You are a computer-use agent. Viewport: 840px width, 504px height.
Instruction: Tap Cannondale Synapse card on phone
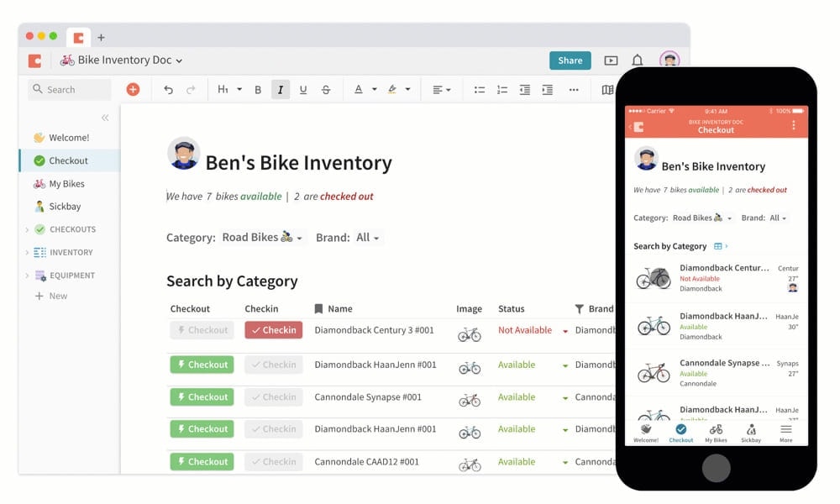click(x=717, y=373)
